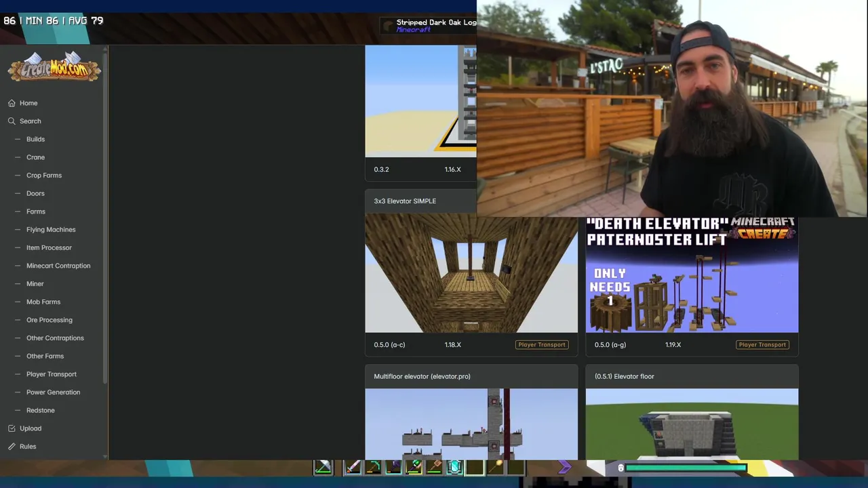Open the Death Elevator Paternoster Lift thumbnail

point(692,274)
